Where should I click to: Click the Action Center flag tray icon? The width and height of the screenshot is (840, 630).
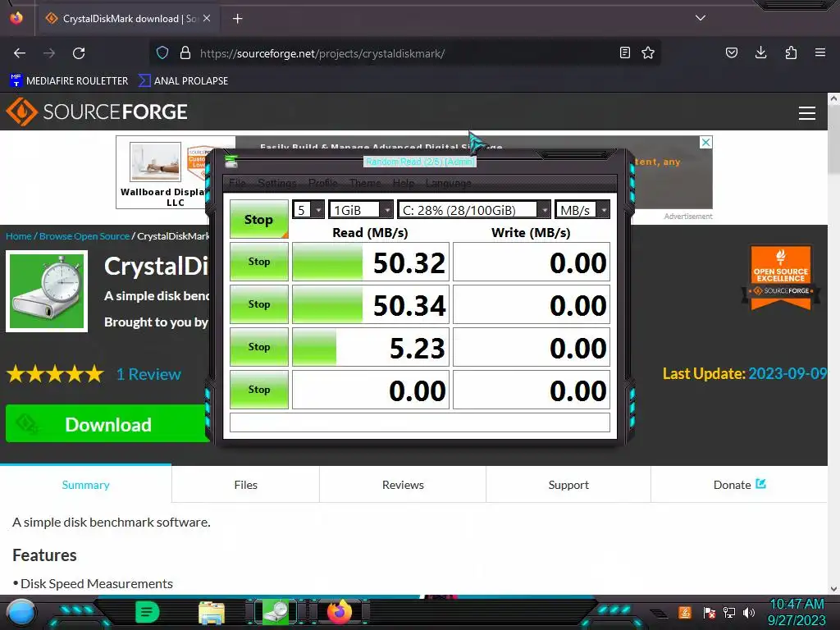710,612
